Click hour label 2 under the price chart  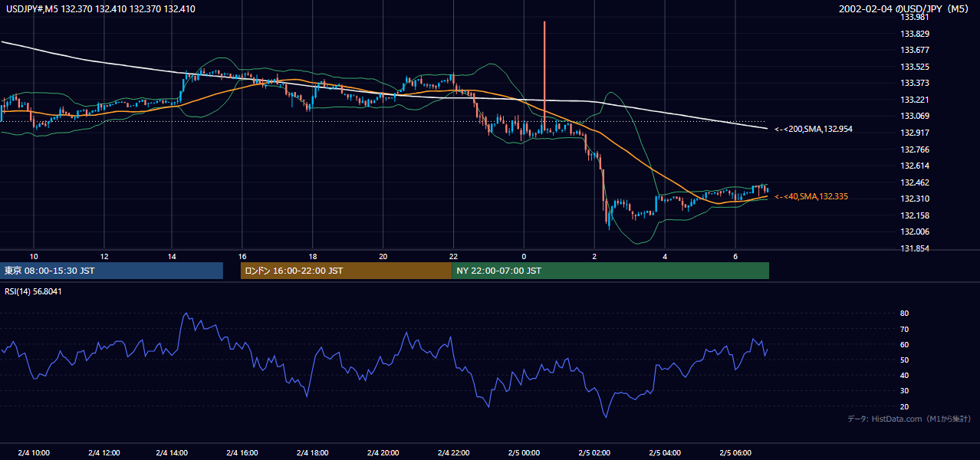[594, 256]
